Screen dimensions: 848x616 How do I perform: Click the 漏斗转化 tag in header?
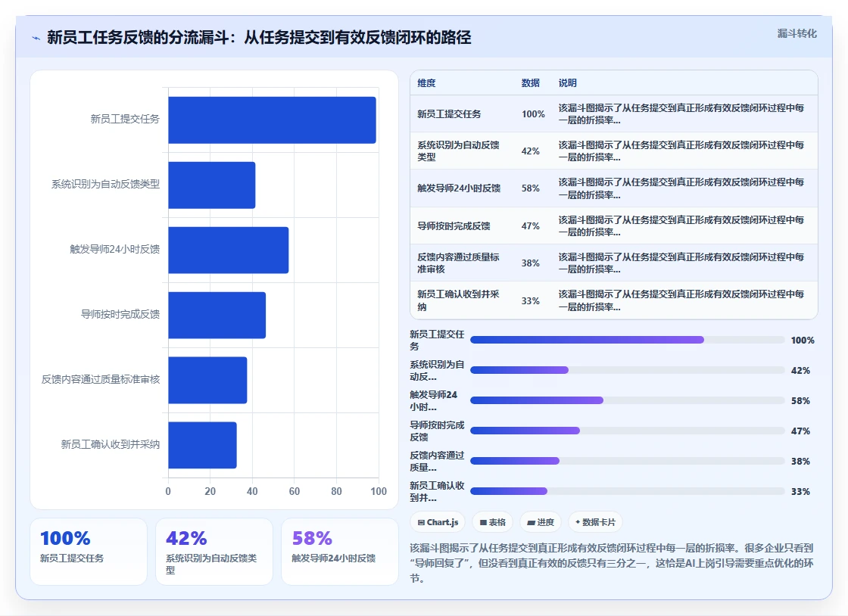pyautogui.click(x=797, y=33)
